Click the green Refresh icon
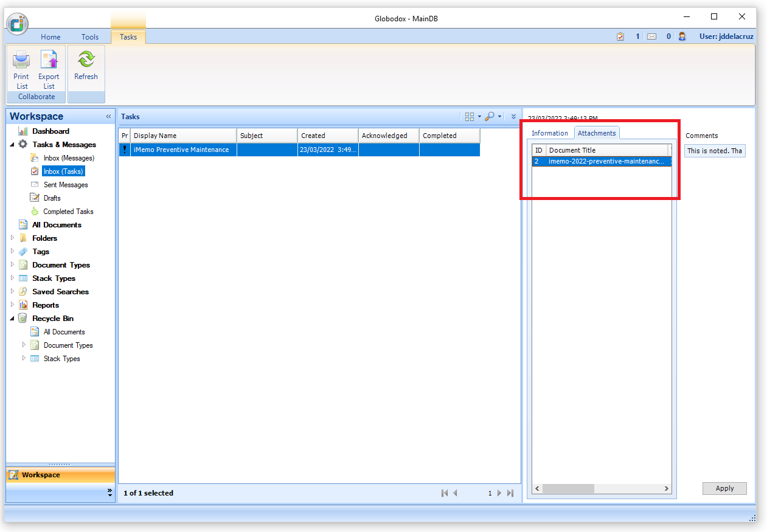 tap(86, 60)
